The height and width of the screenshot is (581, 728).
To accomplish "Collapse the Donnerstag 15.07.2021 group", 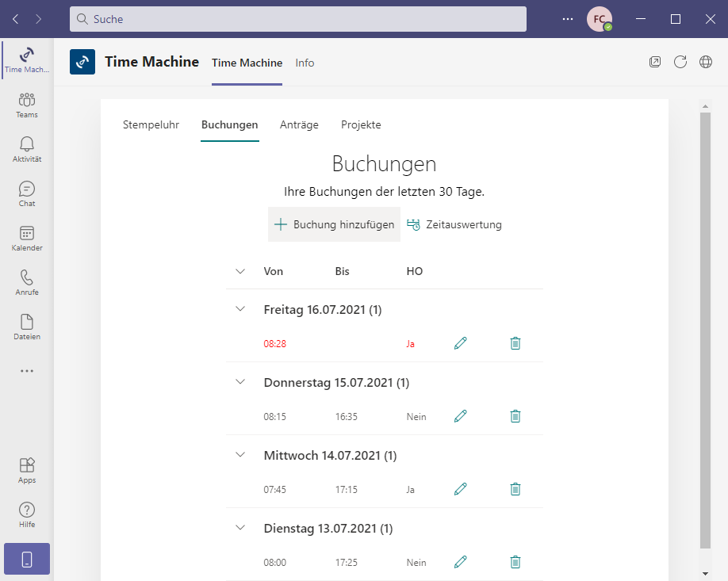I will point(241,382).
